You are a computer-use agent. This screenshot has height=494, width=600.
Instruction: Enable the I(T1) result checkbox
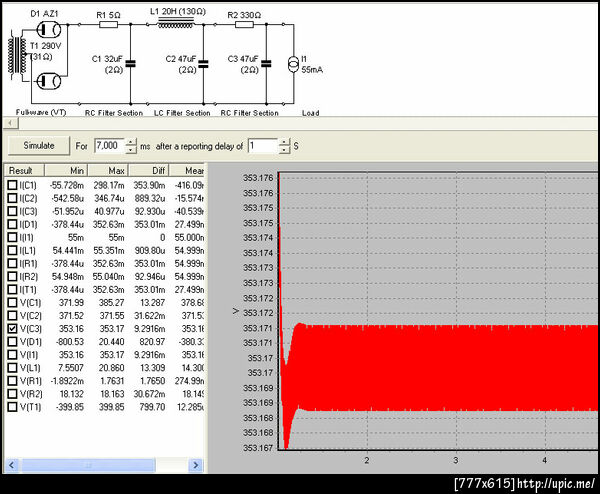coord(13,289)
